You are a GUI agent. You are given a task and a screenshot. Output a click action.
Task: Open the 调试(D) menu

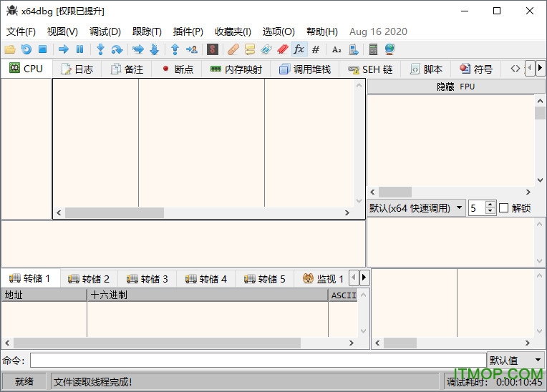click(x=105, y=31)
